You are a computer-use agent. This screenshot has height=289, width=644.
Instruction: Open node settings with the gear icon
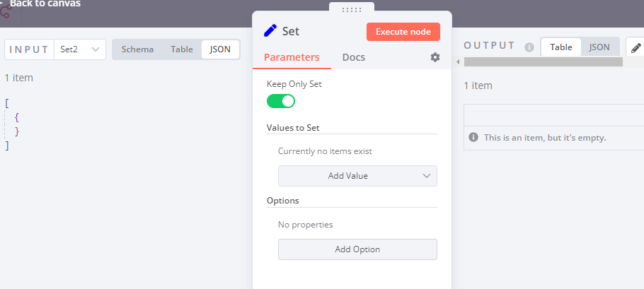(435, 57)
